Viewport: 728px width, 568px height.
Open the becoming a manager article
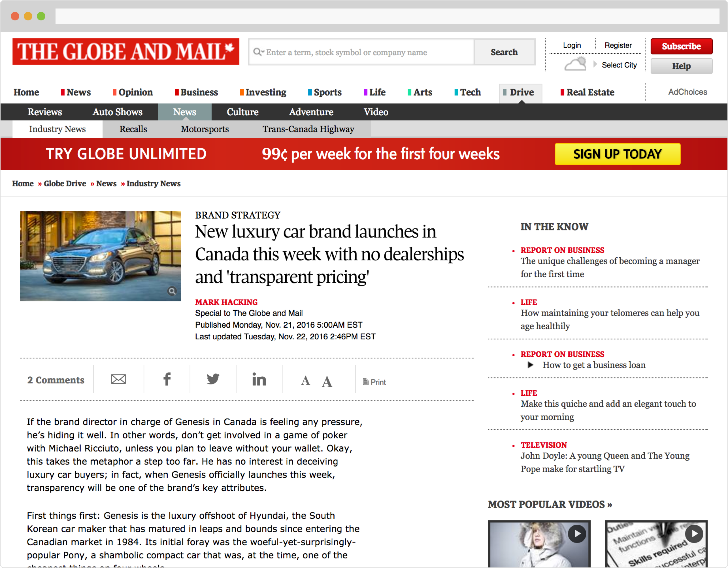[610, 268]
